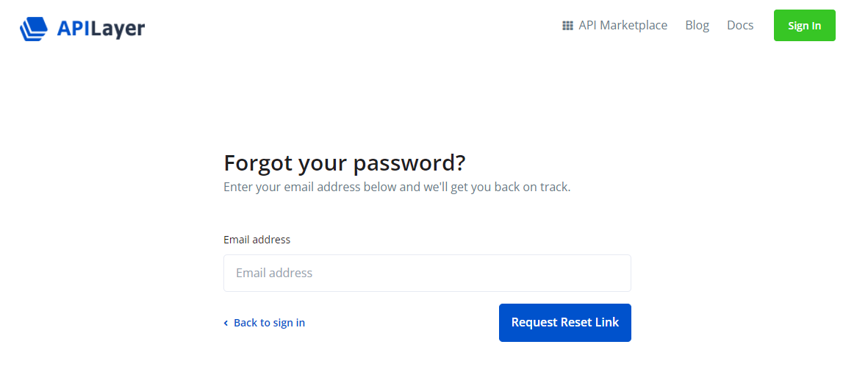Submit with the Request Reset Link button

pyautogui.click(x=564, y=322)
